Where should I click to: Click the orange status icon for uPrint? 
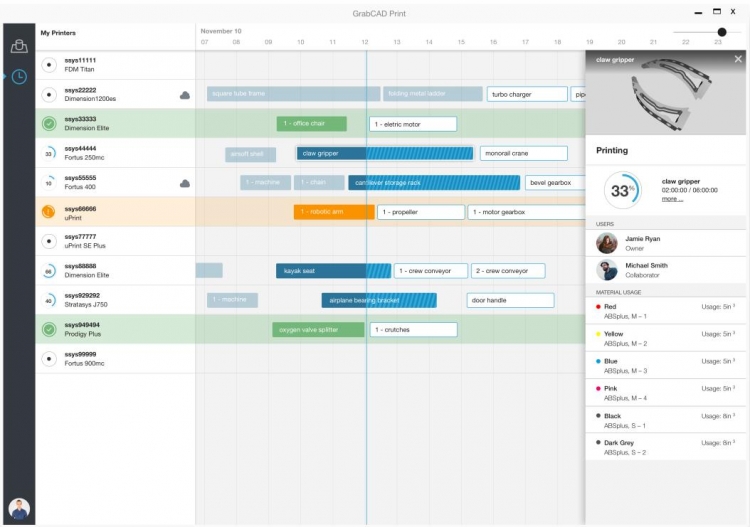click(x=49, y=212)
